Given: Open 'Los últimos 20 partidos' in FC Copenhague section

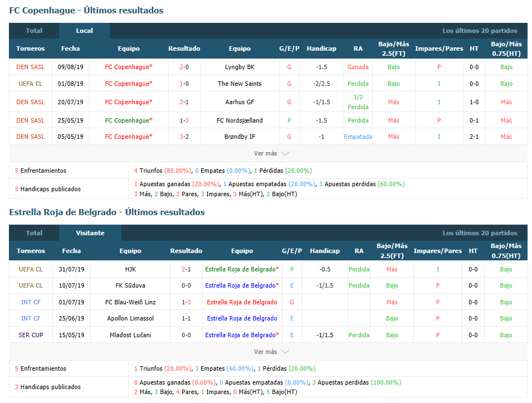Looking at the screenshot, I should (480, 31).
